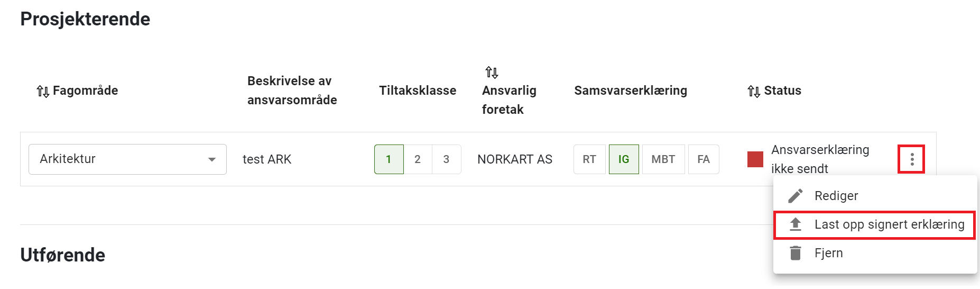Click the red status color square
The height and width of the screenshot is (289, 980).
(755, 159)
